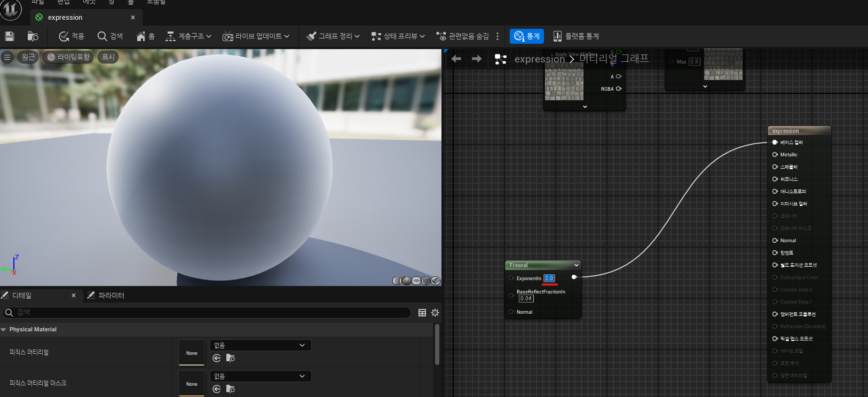Toggle the 통계 (Stats) button

coord(527,36)
